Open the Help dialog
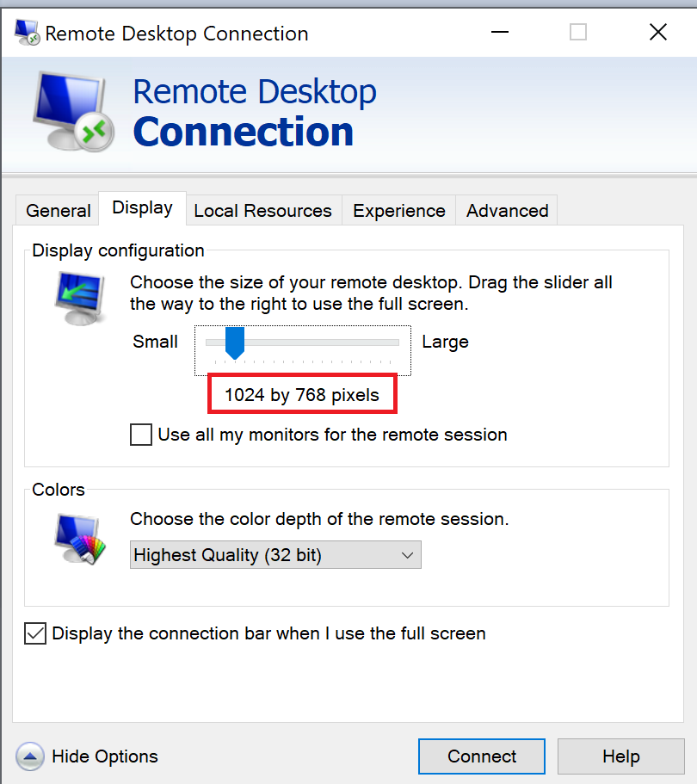Screen dimensions: 697x784 (620, 756)
